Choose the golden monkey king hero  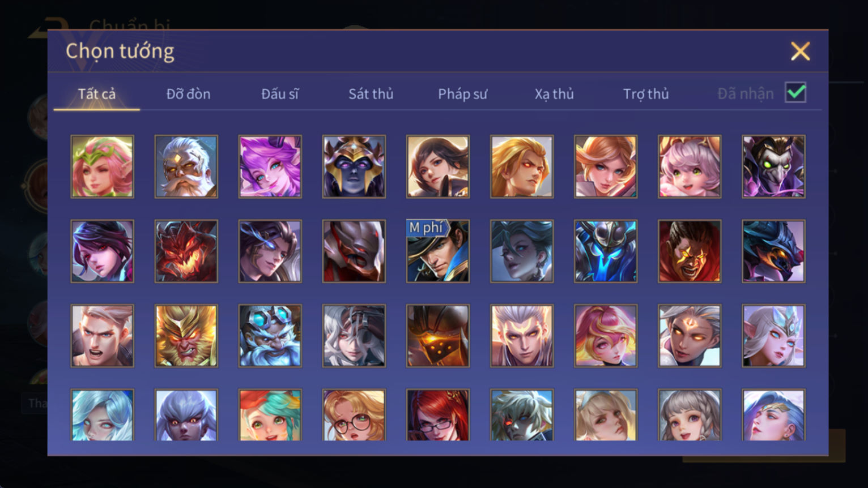point(186,336)
